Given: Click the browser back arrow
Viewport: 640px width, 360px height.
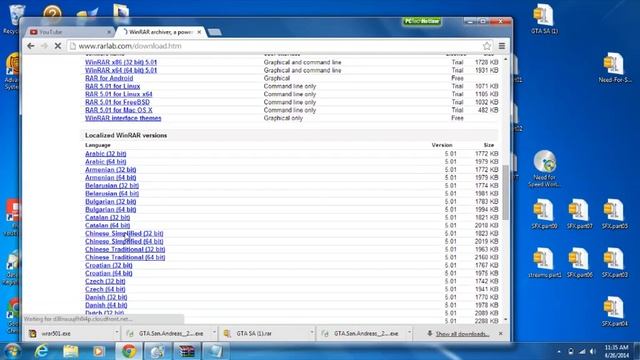Looking at the screenshot, I should [x=31, y=46].
